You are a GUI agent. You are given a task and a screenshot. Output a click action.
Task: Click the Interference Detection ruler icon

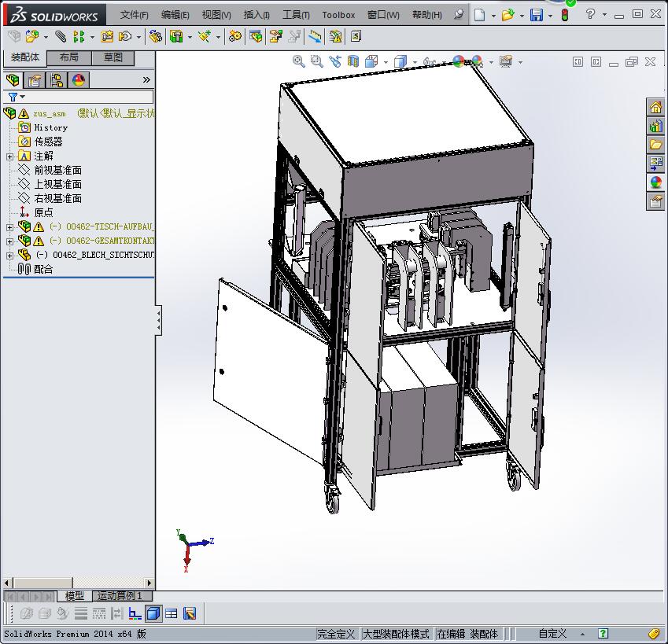pos(315,37)
